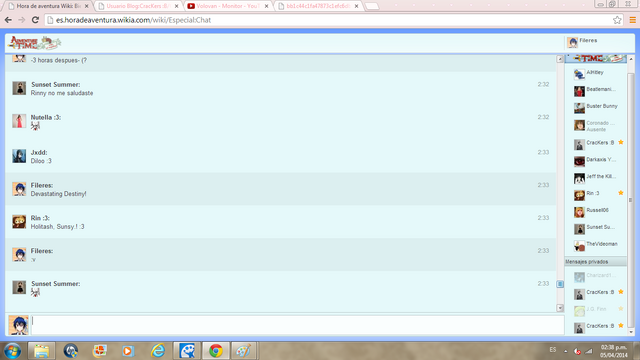Click Rin :3 avatar in chat messages
Image resolution: width=640 pixels, height=360 pixels.
pyautogui.click(x=19, y=222)
